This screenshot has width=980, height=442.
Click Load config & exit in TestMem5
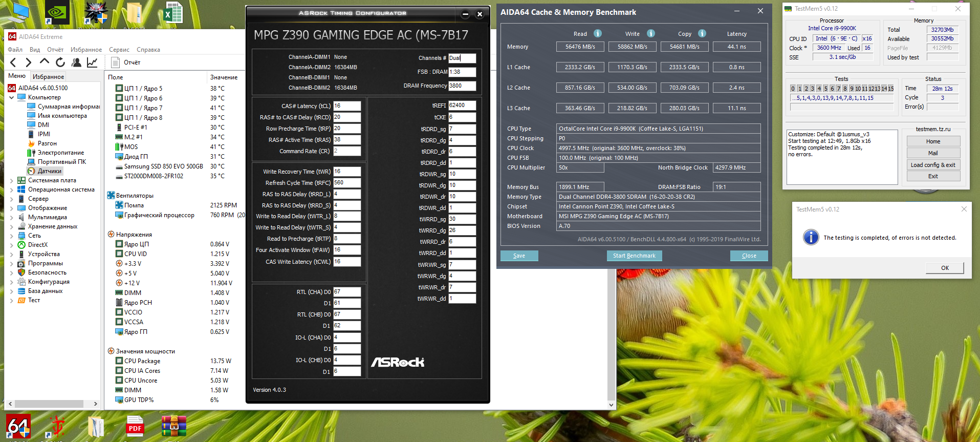(x=933, y=165)
